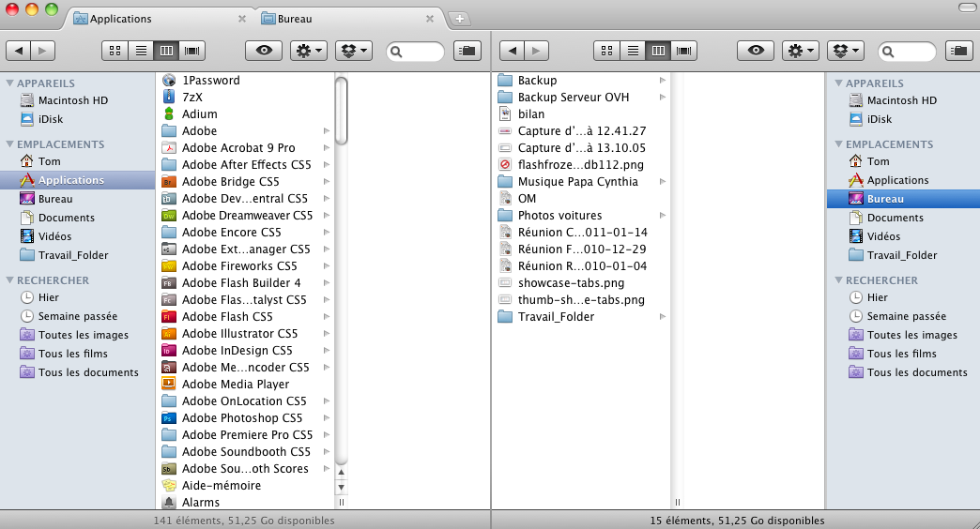Open Dropbox menu in right pane toolbar
Screen dimensions: 980x529
point(846,51)
